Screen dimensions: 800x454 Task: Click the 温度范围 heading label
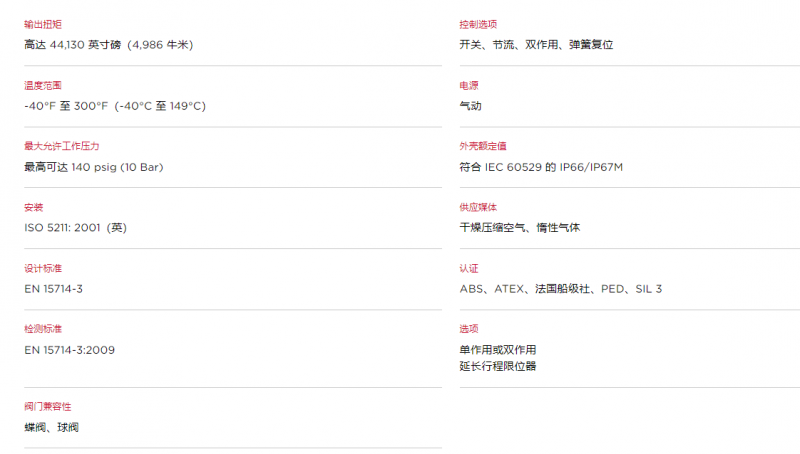(x=43, y=85)
